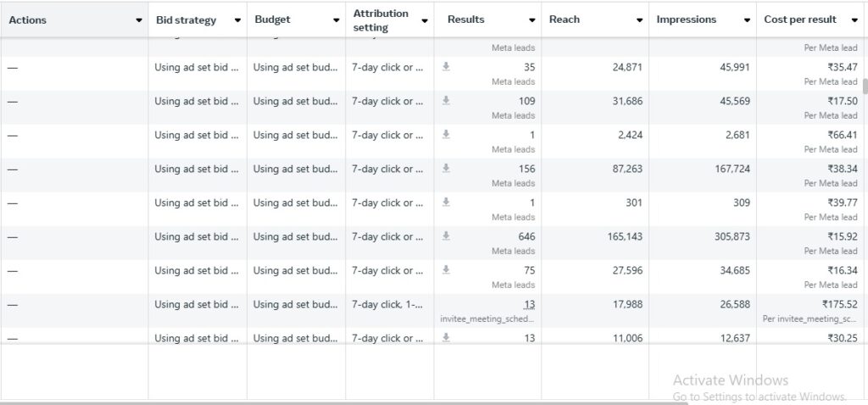The width and height of the screenshot is (868, 405).
Task: Click download icon in ₹66.41 cost row
Action: [446, 134]
